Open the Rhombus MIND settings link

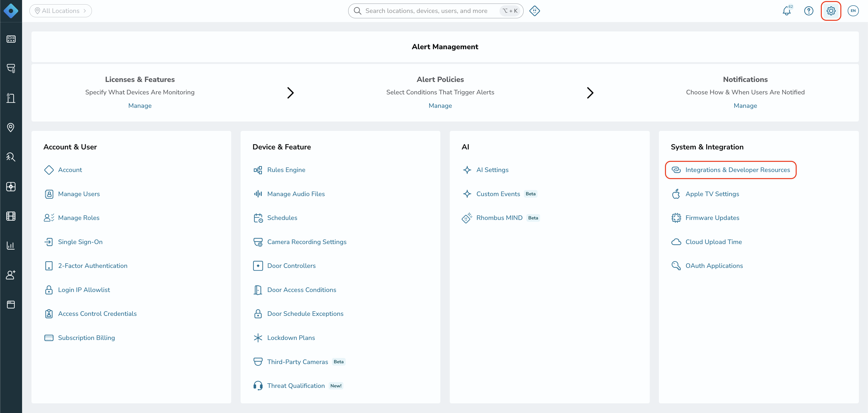[499, 218]
